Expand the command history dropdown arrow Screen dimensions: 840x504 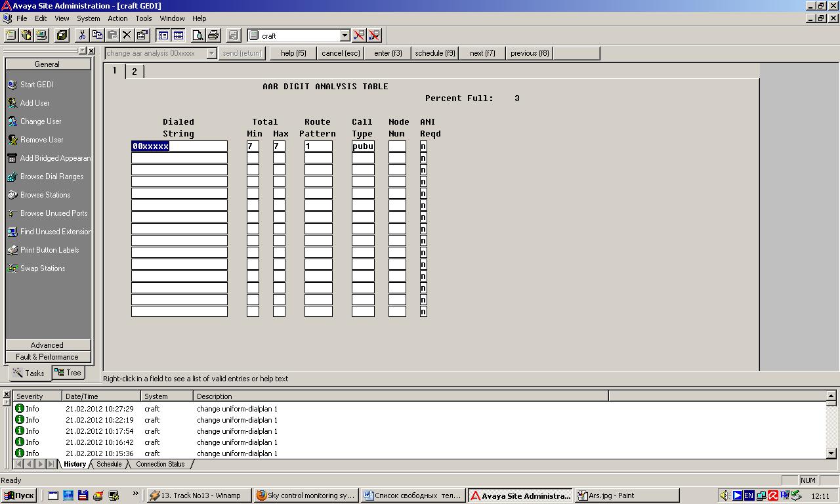[211, 53]
